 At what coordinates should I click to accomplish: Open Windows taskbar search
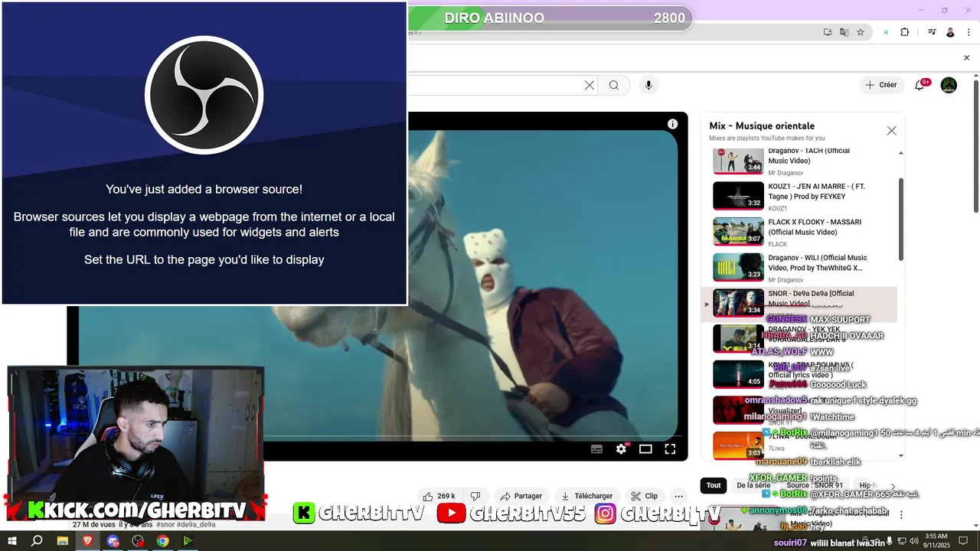(37, 541)
